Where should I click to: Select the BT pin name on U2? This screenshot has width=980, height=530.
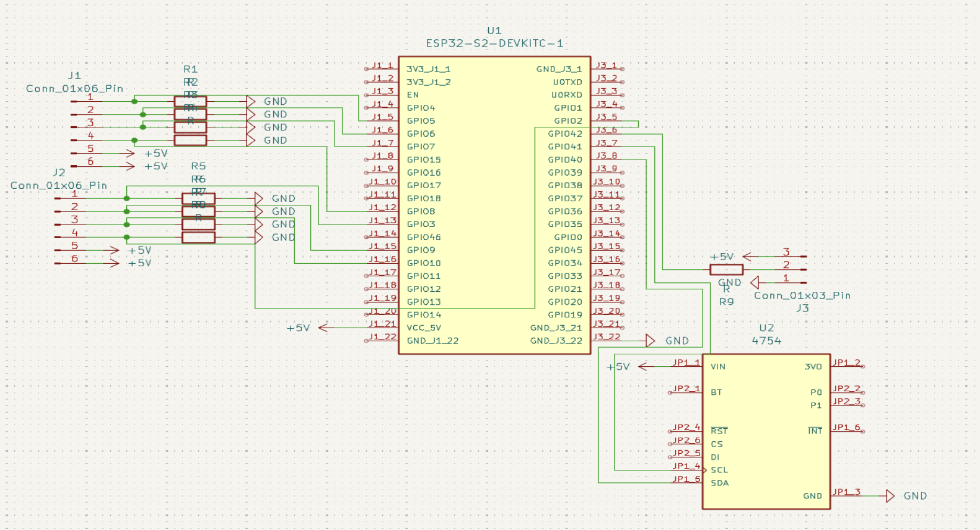[x=716, y=392]
